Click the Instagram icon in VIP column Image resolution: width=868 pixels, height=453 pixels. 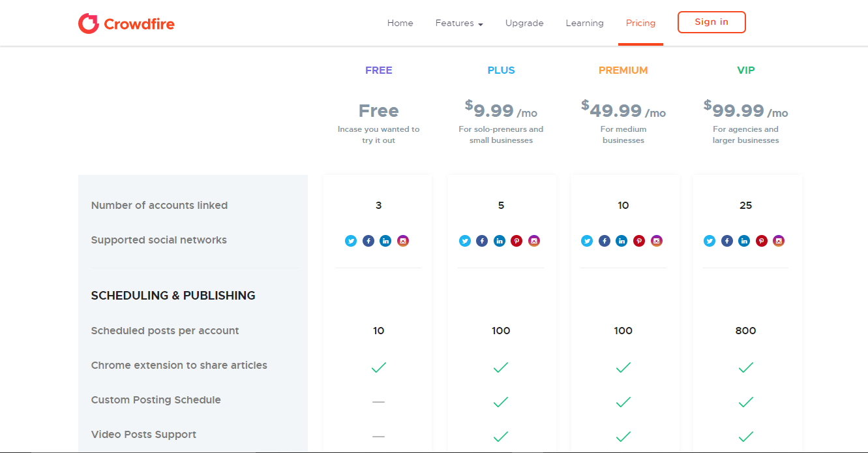[x=779, y=241]
